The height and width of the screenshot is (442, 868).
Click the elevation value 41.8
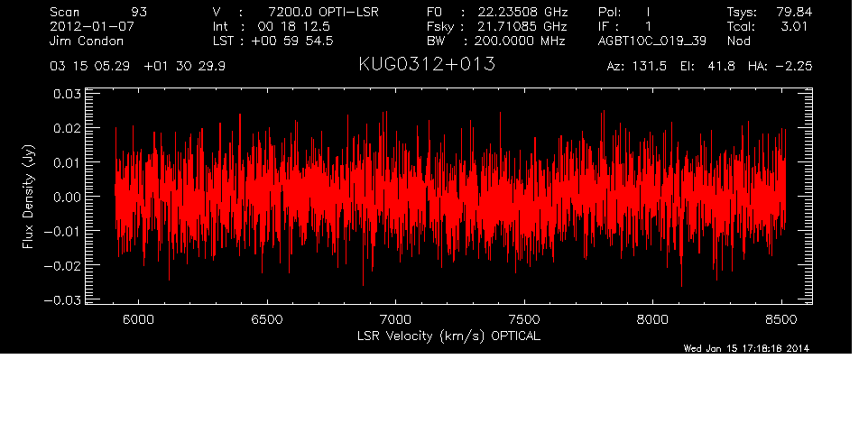[x=721, y=67]
